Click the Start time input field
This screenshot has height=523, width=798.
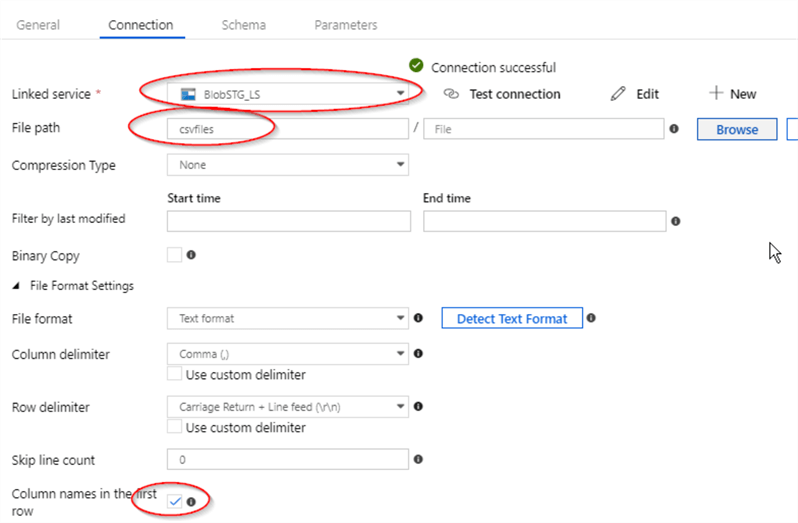[x=288, y=221]
